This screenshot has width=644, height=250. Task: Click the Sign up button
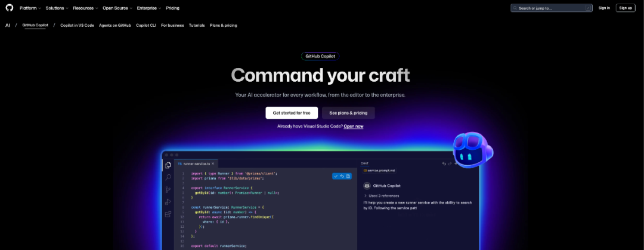click(x=626, y=8)
